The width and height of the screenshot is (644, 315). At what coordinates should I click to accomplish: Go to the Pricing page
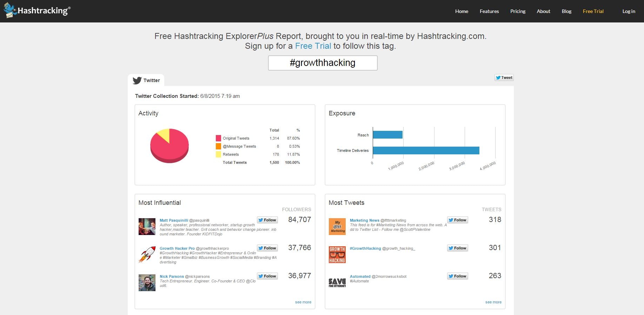(518, 11)
